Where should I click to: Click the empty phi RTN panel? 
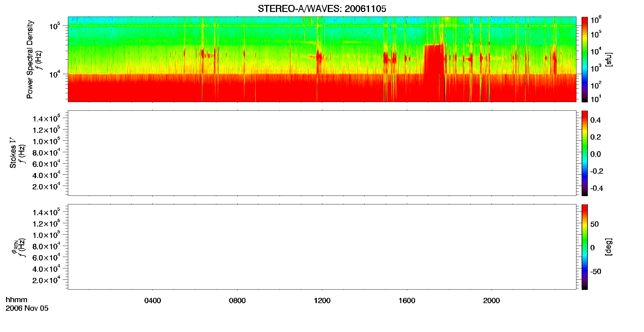pyautogui.click(x=322, y=247)
